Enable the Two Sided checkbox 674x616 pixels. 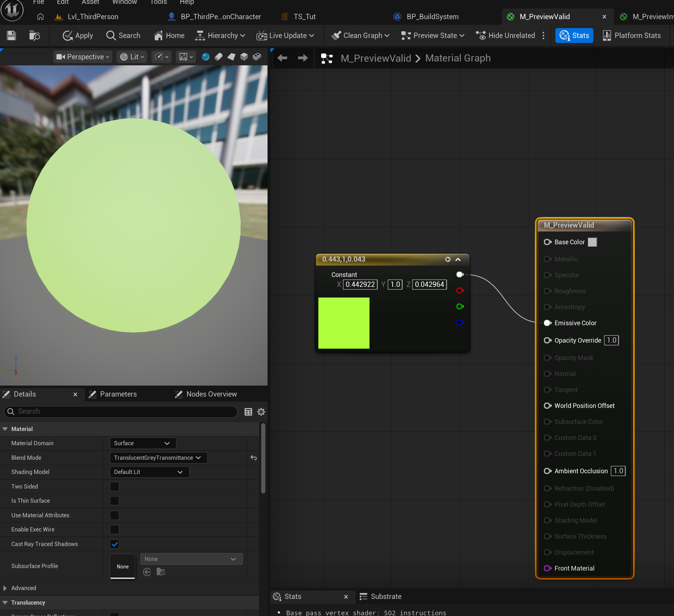pyautogui.click(x=114, y=486)
